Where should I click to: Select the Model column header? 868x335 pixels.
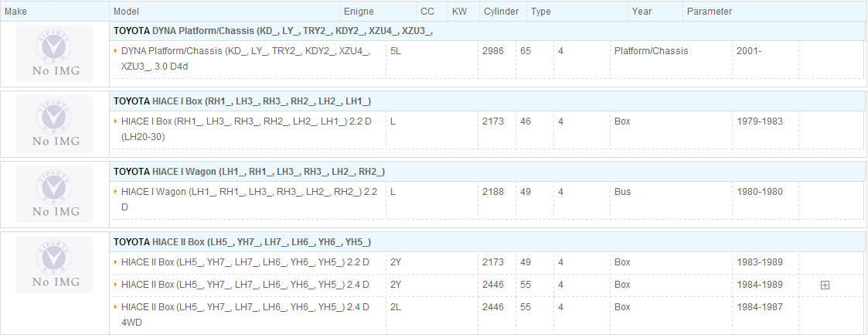pos(126,11)
